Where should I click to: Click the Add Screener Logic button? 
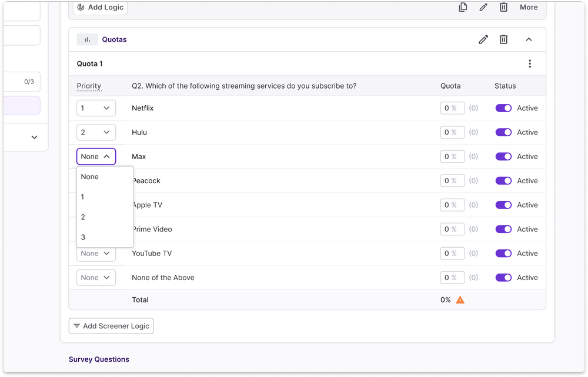(111, 326)
